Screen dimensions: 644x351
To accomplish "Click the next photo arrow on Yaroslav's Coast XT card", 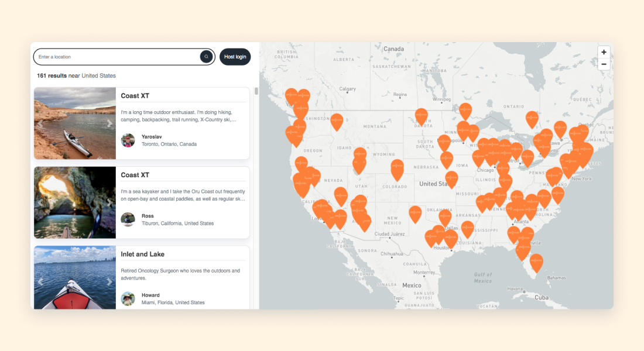I will point(110,123).
